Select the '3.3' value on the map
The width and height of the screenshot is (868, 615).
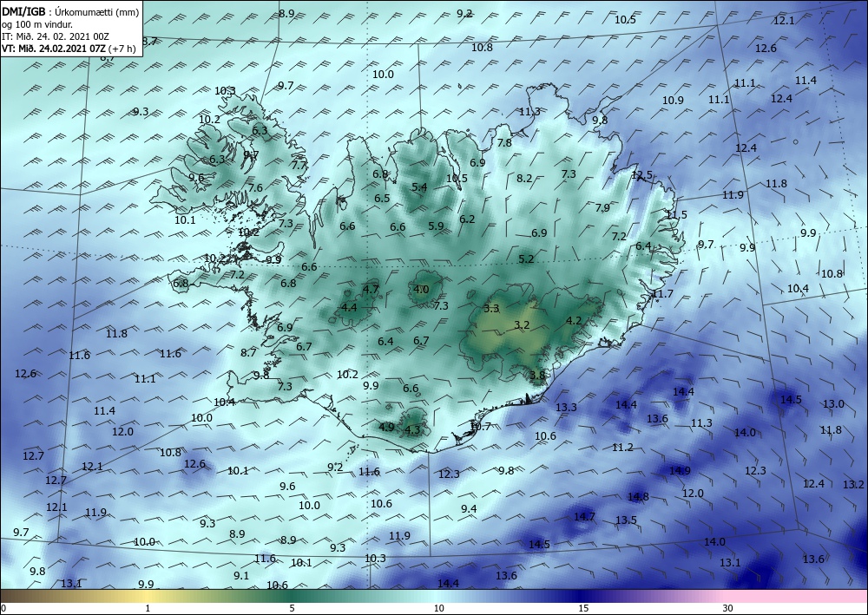tap(491, 308)
